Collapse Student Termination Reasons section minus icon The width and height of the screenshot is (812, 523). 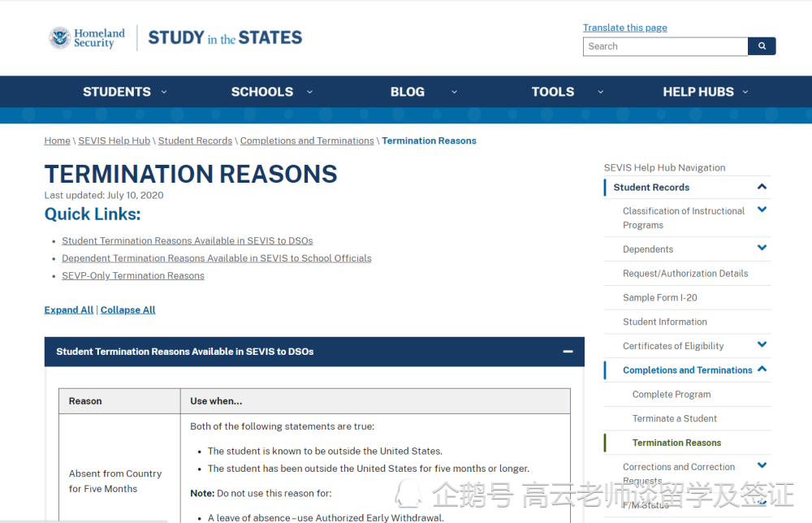(x=568, y=352)
